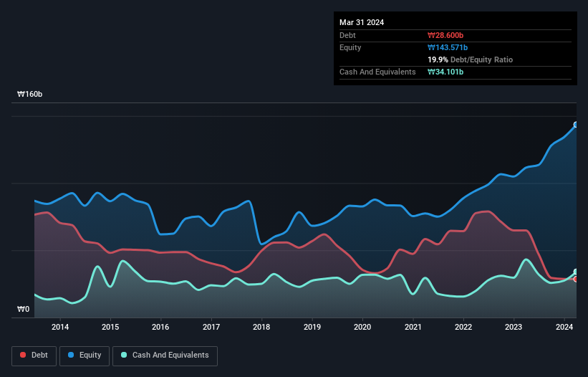This screenshot has width=588, height=377.
Task: Click the 2014 x-axis label
Action: [x=60, y=327]
